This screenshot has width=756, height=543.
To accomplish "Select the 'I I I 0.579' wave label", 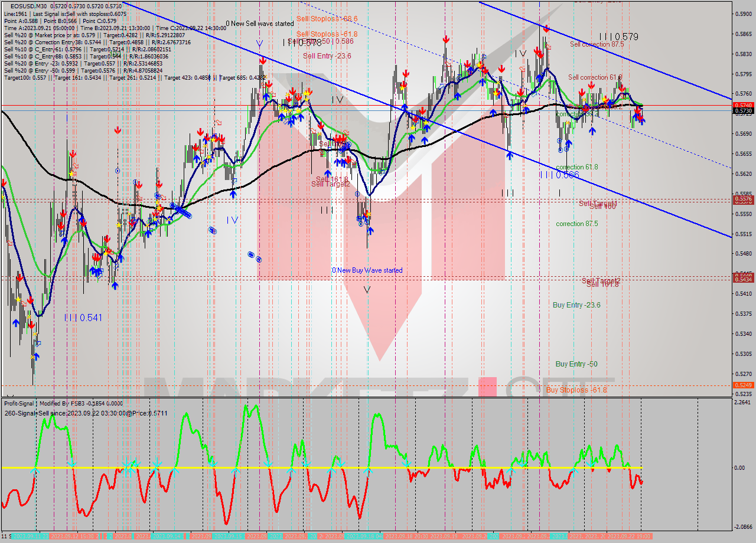I will pos(618,37).
